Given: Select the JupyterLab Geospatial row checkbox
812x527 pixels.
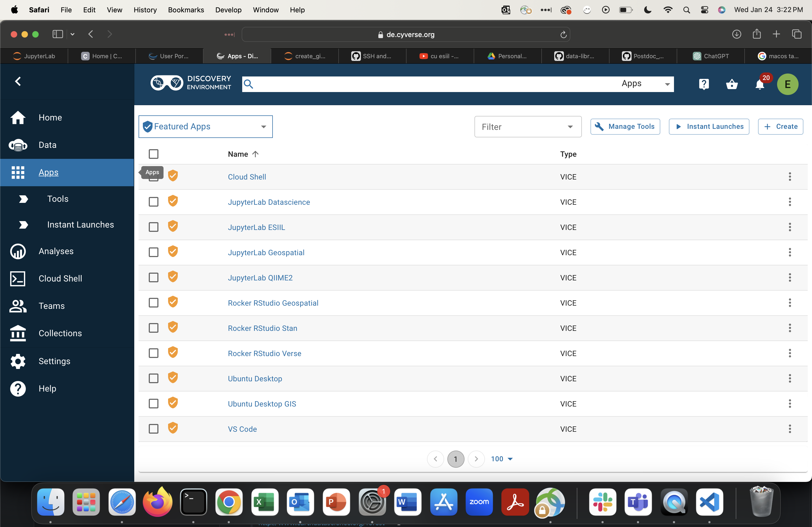Looking at the screenshot, I should (154, 252).
